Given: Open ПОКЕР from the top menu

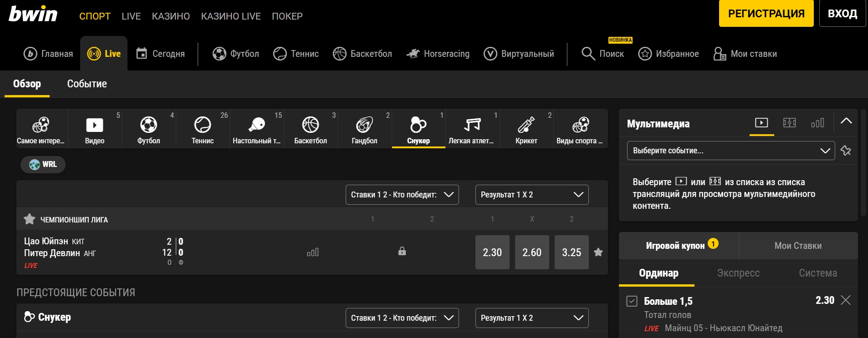Looking at the screenshot, I should point(287,16).
